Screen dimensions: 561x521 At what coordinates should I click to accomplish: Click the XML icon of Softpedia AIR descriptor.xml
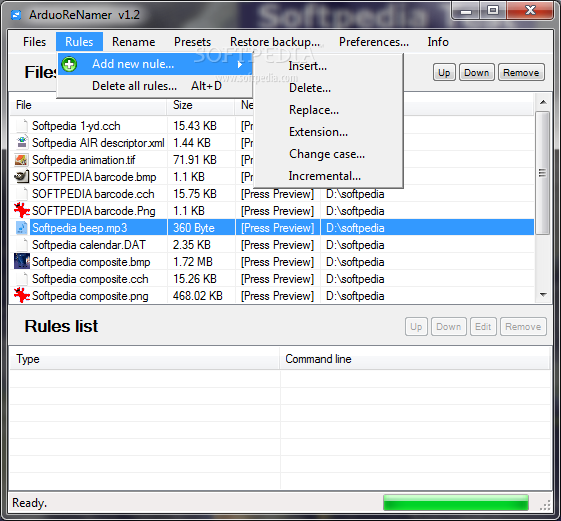point(22,142)
